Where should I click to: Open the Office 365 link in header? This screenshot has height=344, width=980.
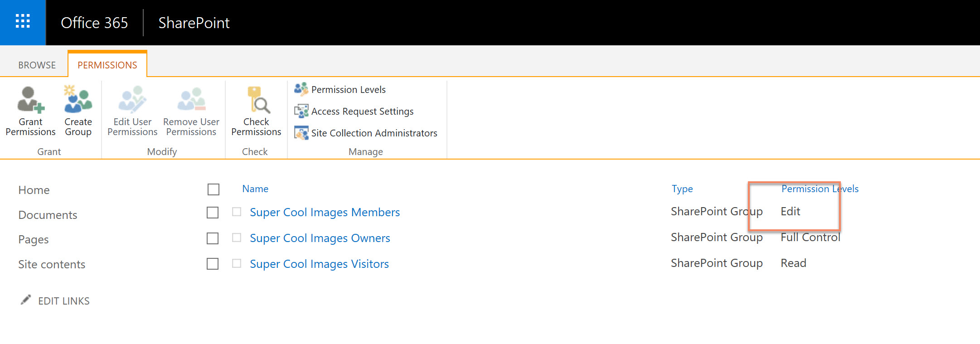pos(94,23)
